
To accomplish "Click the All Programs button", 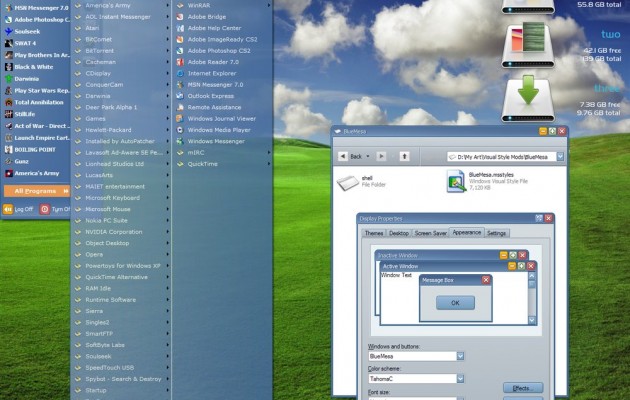I will point(37,191).
